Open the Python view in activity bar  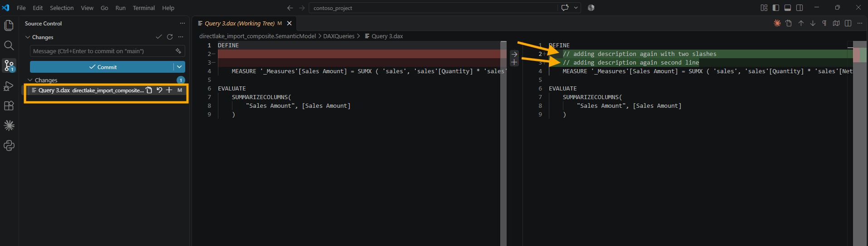(x=9, y=146)
